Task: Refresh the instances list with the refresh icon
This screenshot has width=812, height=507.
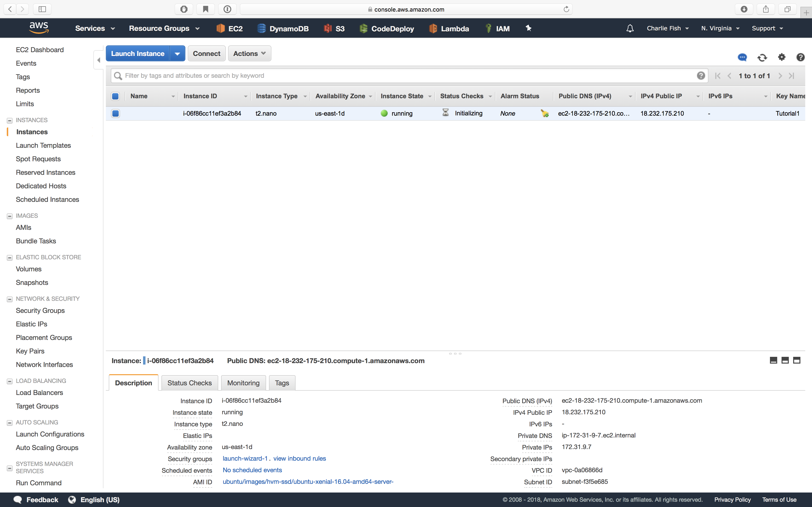Action: (762, 57)
